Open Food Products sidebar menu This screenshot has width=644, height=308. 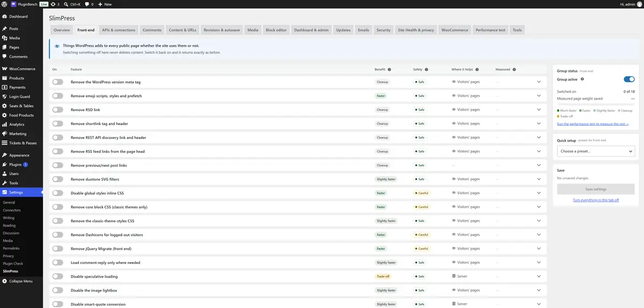[x=21, y=115]
